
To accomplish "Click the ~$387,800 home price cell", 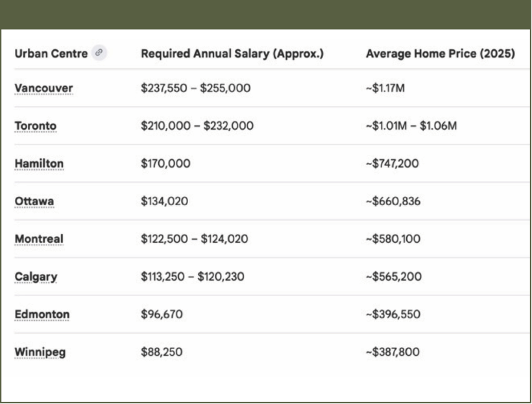I will coord(393,352).
